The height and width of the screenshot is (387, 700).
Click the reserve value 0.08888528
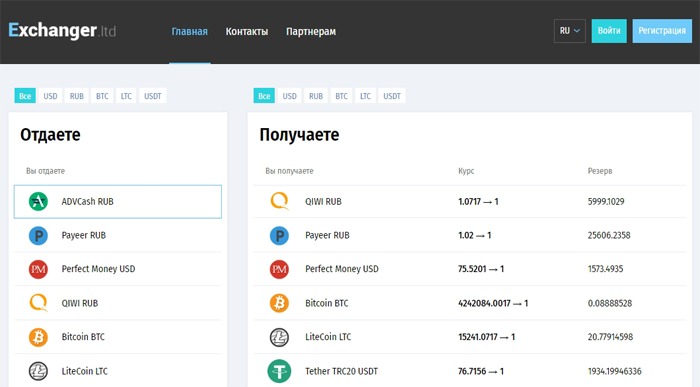pyautogui.click(x=610, y=304)
